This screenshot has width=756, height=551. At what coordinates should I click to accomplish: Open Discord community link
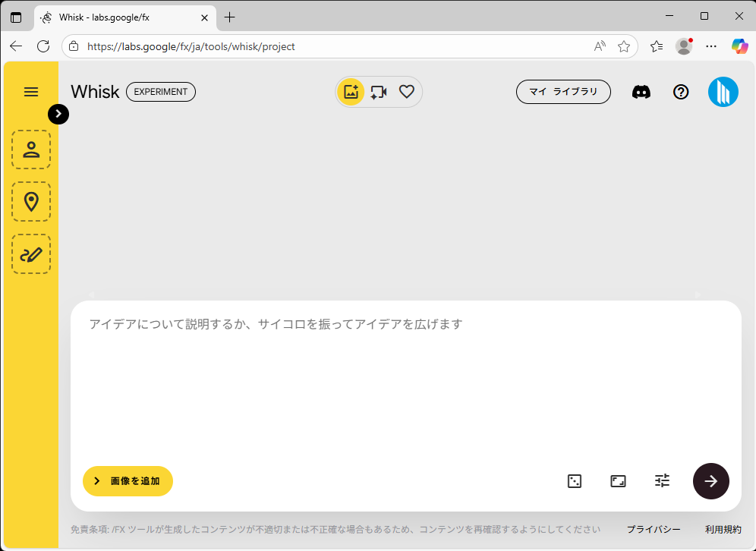(x=641, y=92)
